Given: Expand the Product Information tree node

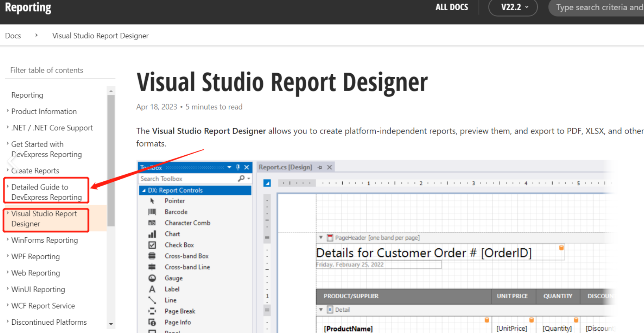Looking at the screenshot, I should click(x=7, y=111).
